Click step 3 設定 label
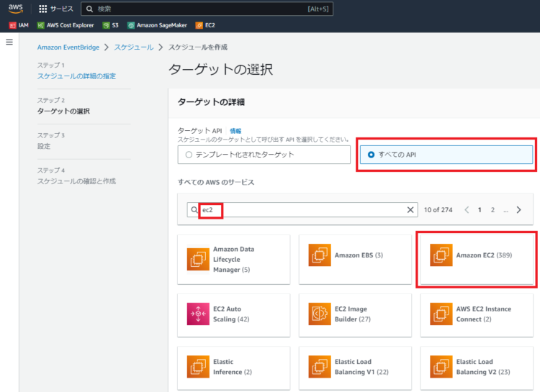Viewport: 540px width, 392px height. pyautogui.click(x=44, y=146)
